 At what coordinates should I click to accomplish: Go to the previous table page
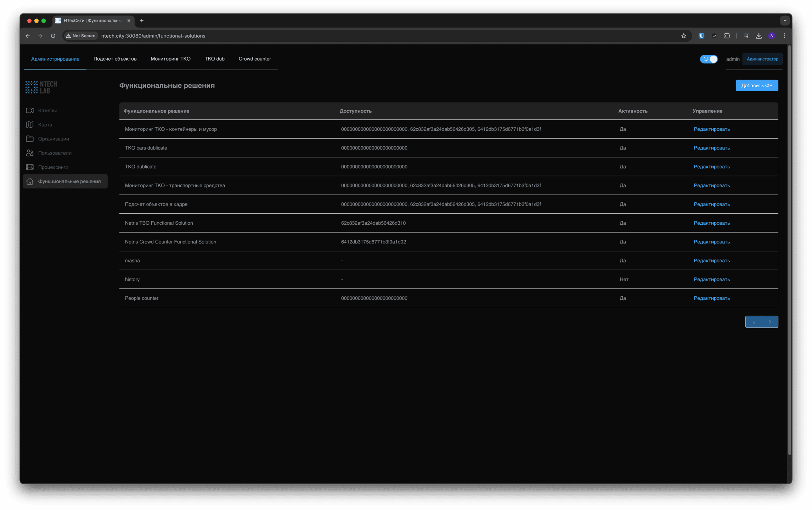[x=754, y=322]
